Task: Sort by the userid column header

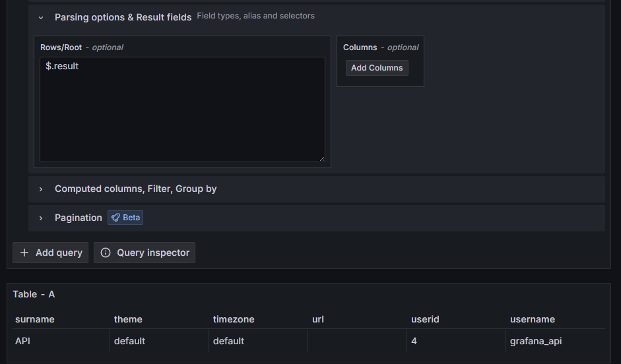Action: 425,319
